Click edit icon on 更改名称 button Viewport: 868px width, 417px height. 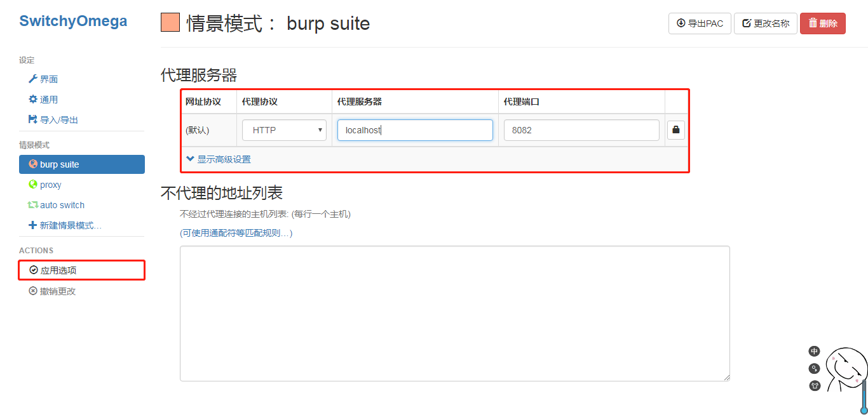747,23
